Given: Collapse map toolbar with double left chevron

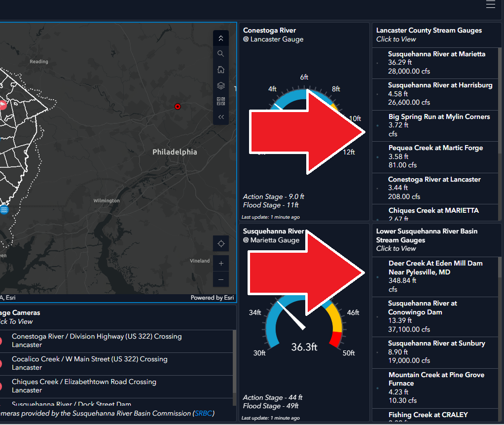Looking at the screenshot, I should point(220,117).
